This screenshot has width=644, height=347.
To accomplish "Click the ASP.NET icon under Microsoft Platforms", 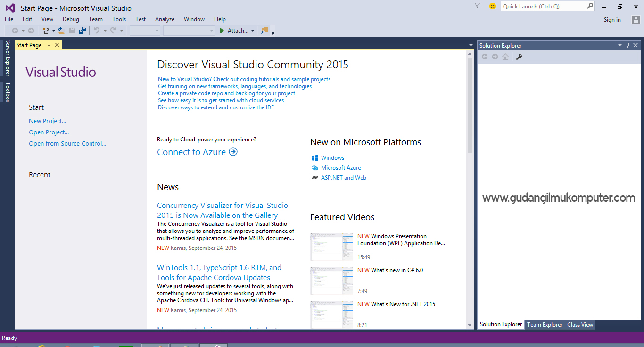I will click(315, 178).
